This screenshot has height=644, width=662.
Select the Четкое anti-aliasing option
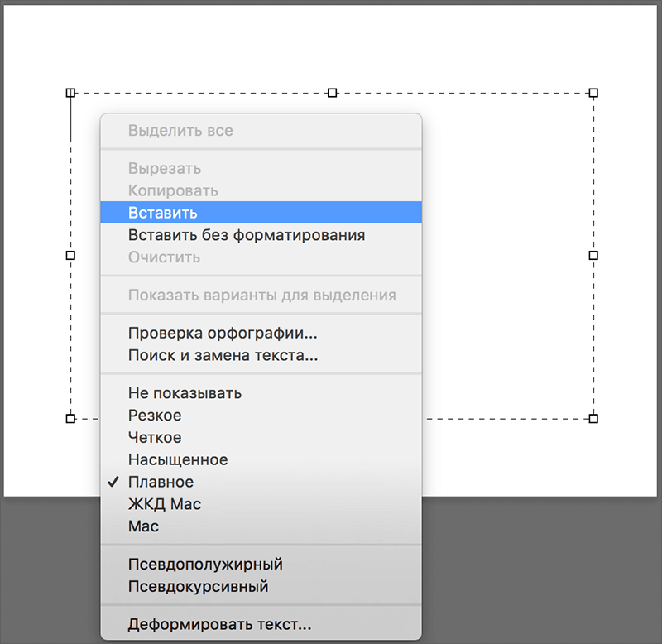pyautogui.click(x=155, y=437)
